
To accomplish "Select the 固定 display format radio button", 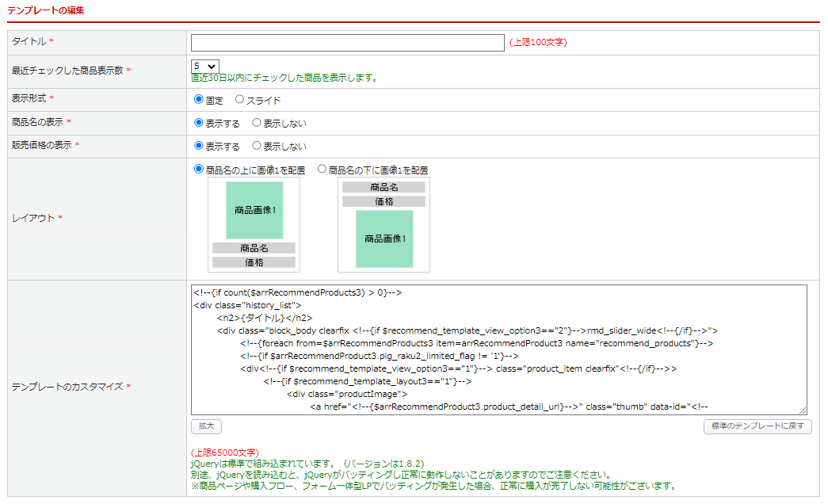I will point(199,100).
